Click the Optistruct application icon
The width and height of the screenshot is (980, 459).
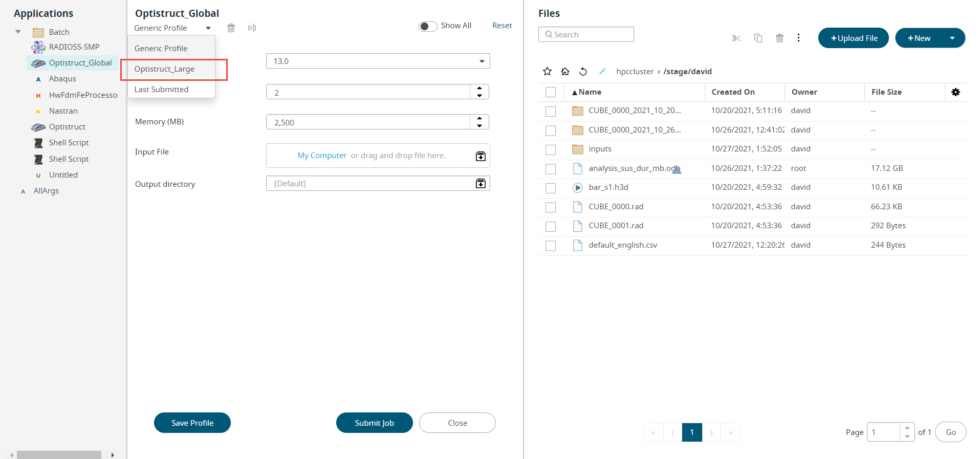(38, 127)
